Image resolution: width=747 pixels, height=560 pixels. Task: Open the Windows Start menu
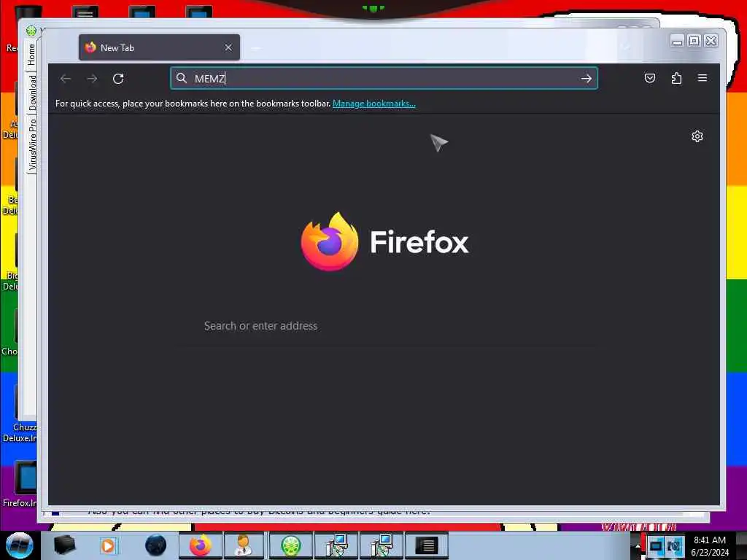coord(18,545)
